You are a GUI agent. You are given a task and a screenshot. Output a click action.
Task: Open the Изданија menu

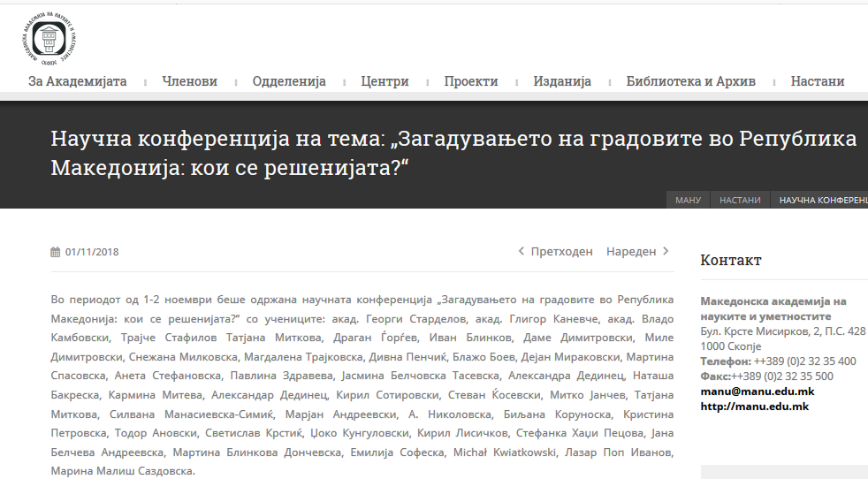pos(562,81)
